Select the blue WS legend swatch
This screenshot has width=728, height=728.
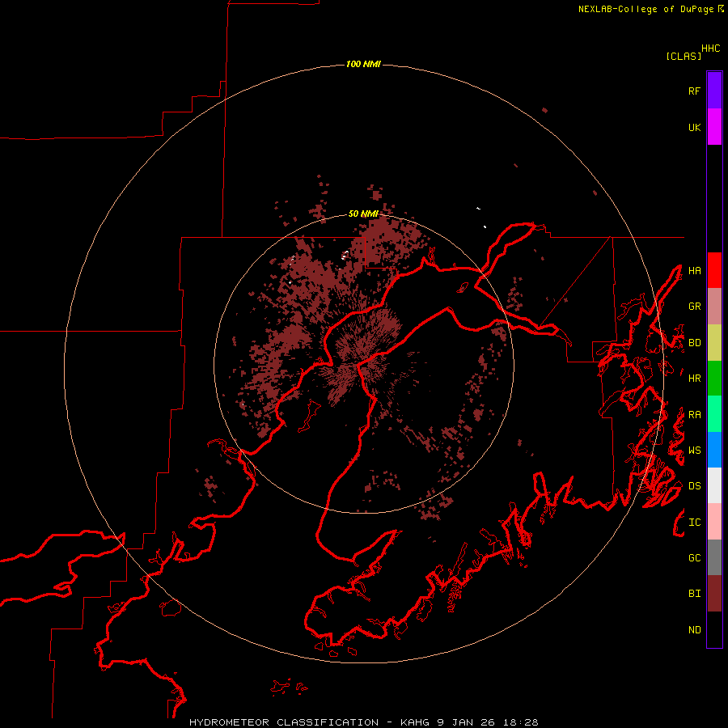click(714, 450)
